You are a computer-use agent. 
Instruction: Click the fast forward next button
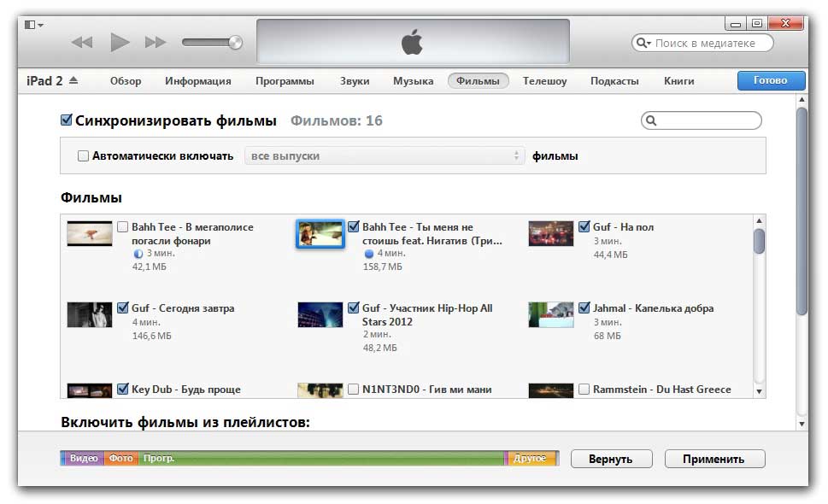[x=156, y=42]
